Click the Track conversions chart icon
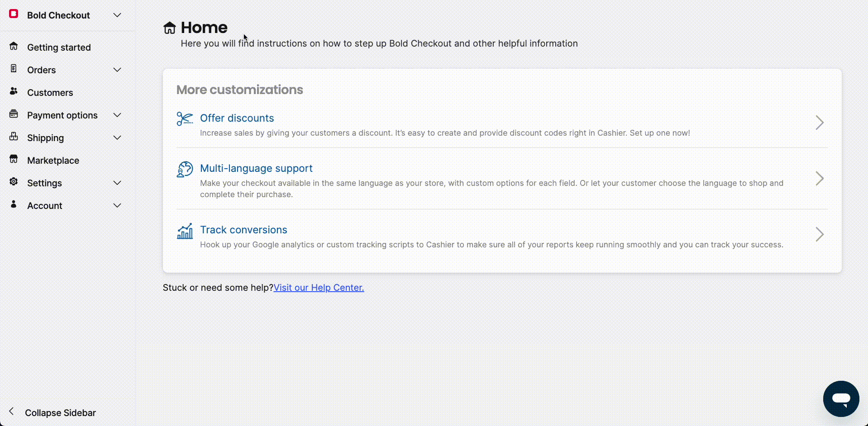 [x=184, y=232]
